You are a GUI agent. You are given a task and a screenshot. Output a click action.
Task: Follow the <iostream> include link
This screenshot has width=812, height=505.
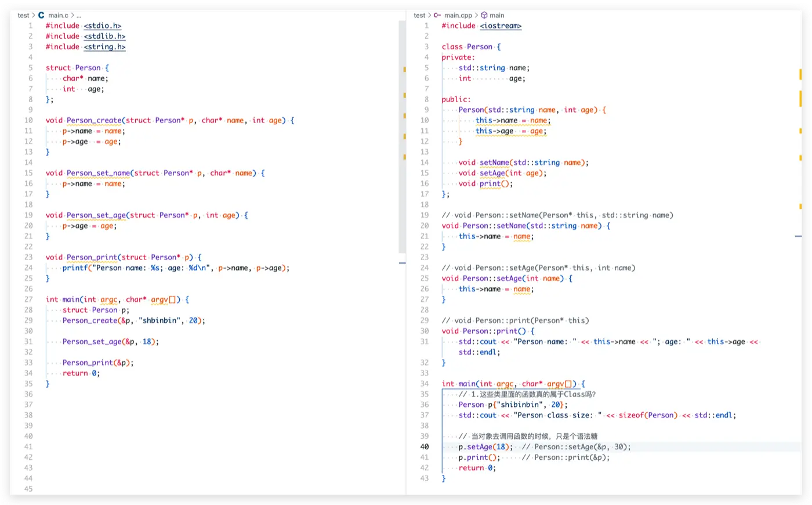(501, 26)
